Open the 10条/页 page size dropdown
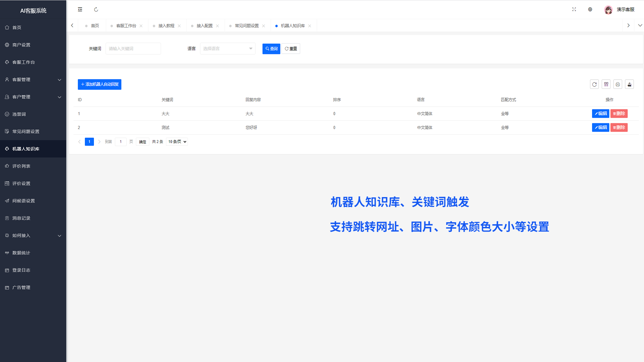Screen dimensions: 644x362 177,142
